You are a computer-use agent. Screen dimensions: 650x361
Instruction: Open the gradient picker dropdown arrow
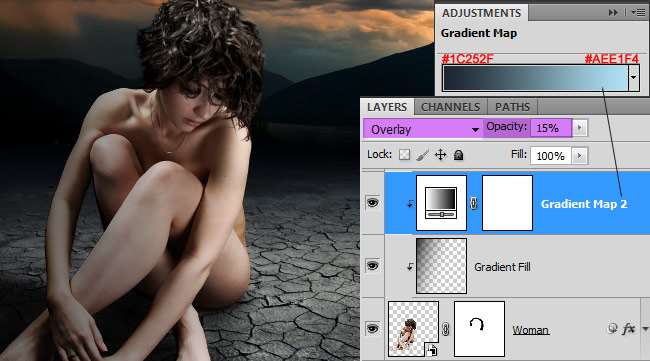pyautogui.click(x=633, y=78)
